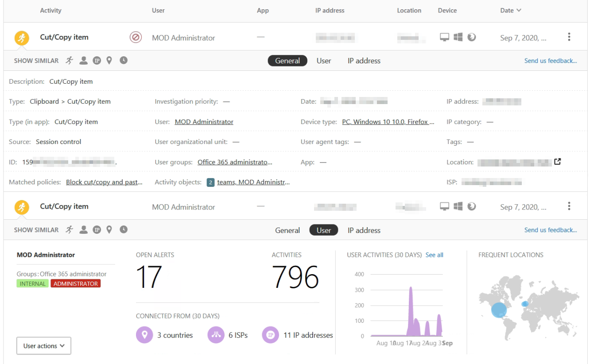Click See all next to User Activities
Viewport: 590px width, 364px height.
click(x=435, y=255)
